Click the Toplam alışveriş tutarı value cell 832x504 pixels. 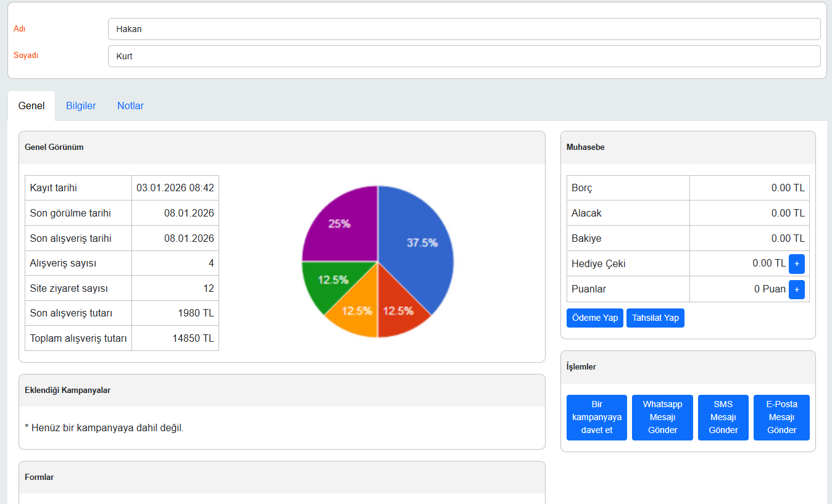(x=175, y=338)
